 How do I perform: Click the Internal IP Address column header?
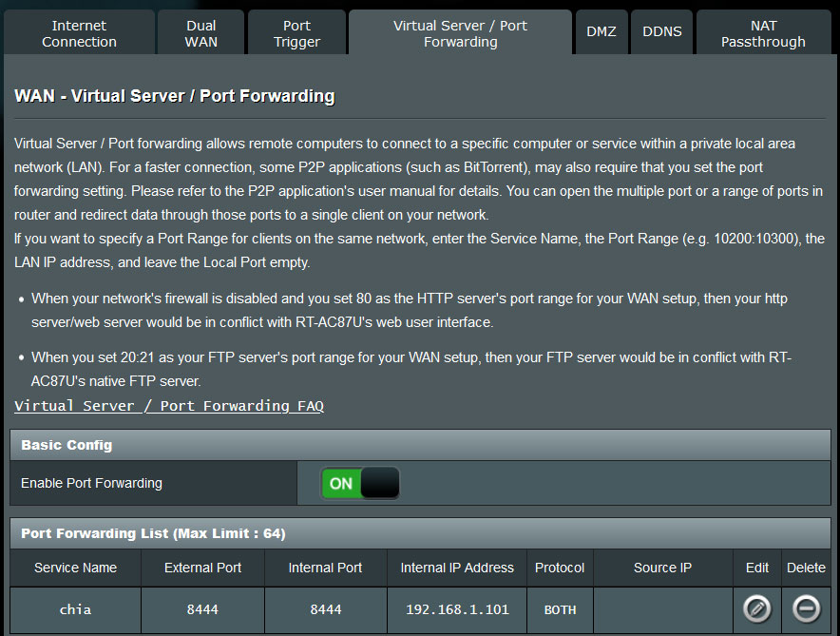(457, 568)
